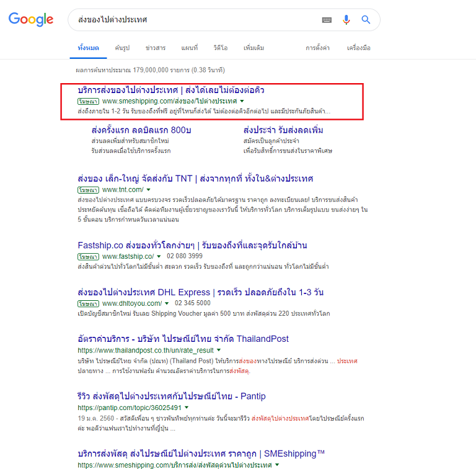The height and width of the screenshot is (469, 476).
Task: Open the TNT ad headline link
Action: (x=195, y=178)
